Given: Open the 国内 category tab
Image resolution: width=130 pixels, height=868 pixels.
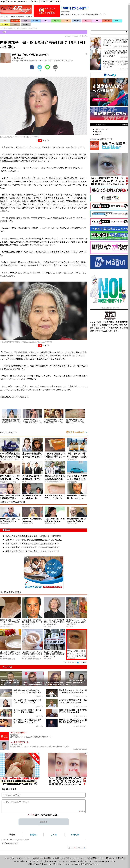Looking at the screenshot, I should (x=25, y=21).
